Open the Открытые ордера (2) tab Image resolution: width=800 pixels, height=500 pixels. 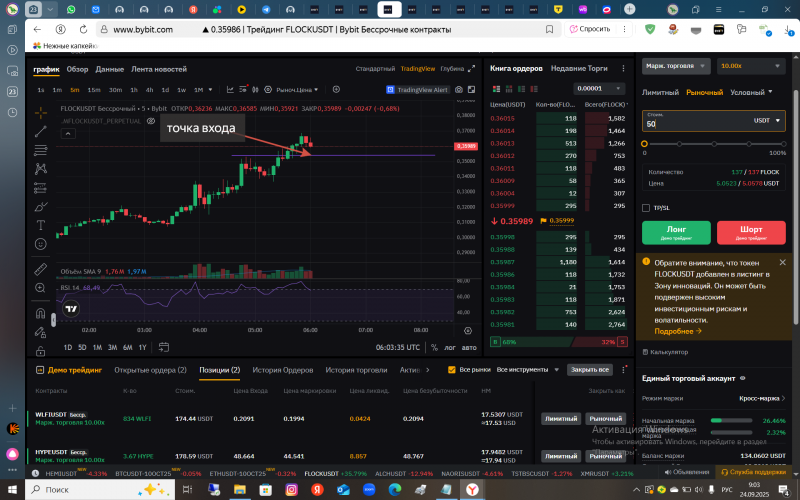(151, 370)
